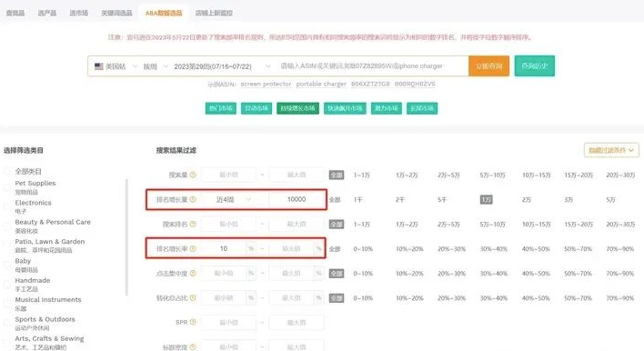
Task: Click the sample keyword 'portable charger'
Action: pyautogui.click(x=321, y=84)
